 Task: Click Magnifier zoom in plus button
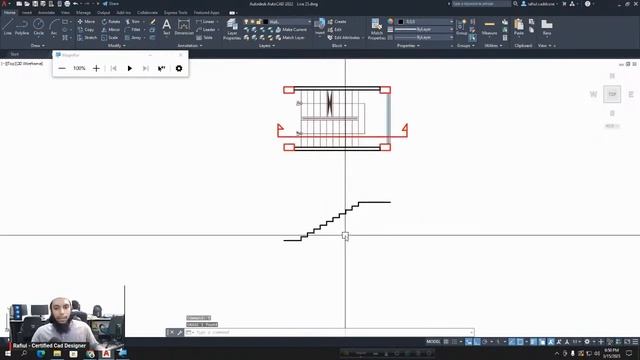pos(96,68)
